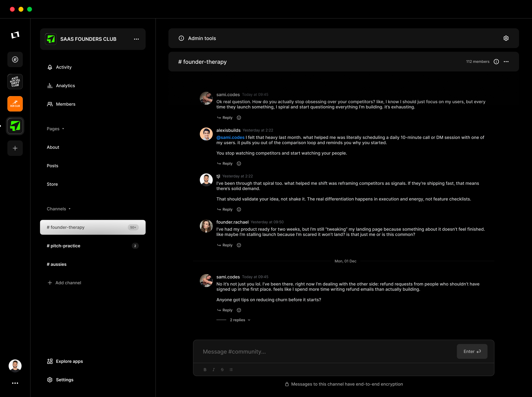Screen dimensions: 532x397
Task: Open the settings gear in the Admin tools bar
Action: pyautogui.click(x=506, y=38)
